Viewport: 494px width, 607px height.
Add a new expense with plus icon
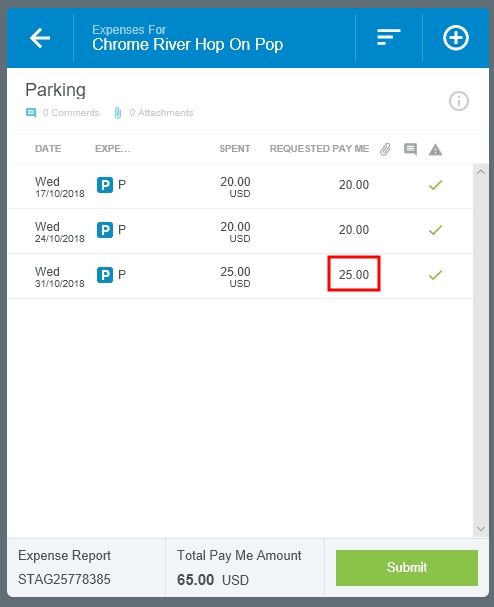click(456, 38)
